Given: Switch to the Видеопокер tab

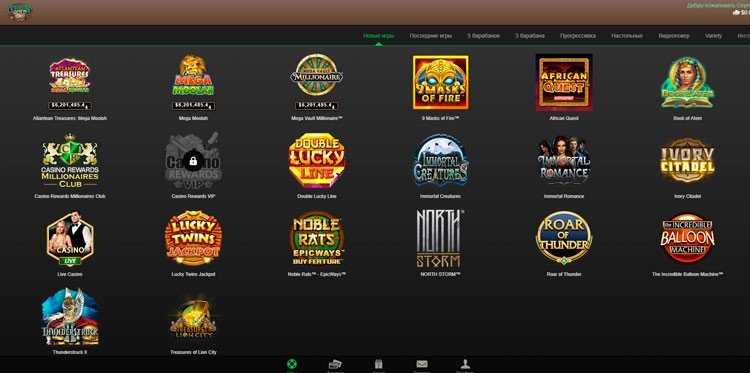Looking at the screenshot, I should 673,36.
